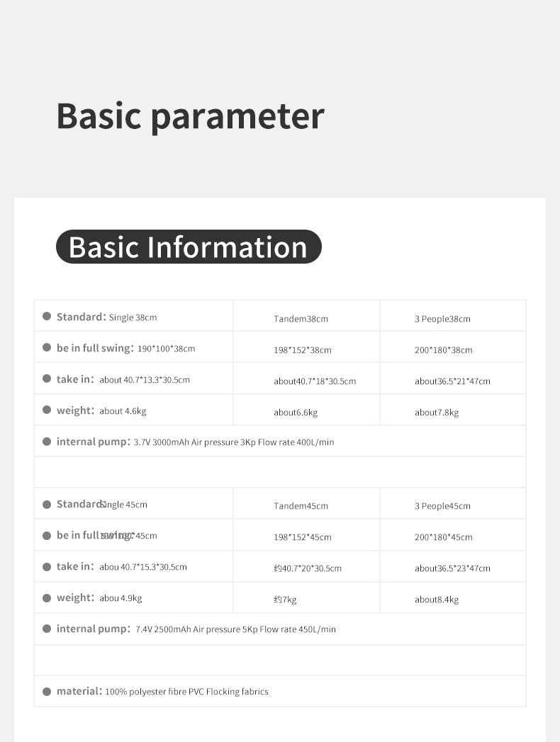Click the Basic Information heading badge
This screenshot has height=742, width=560.
[x=189, y=247]
